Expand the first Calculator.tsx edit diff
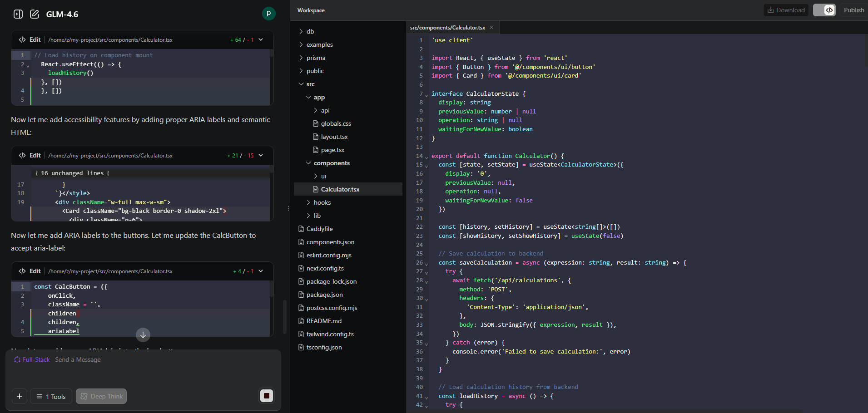Image resolution: width=868 pixels, height=413 pixels. click(260, 40)
